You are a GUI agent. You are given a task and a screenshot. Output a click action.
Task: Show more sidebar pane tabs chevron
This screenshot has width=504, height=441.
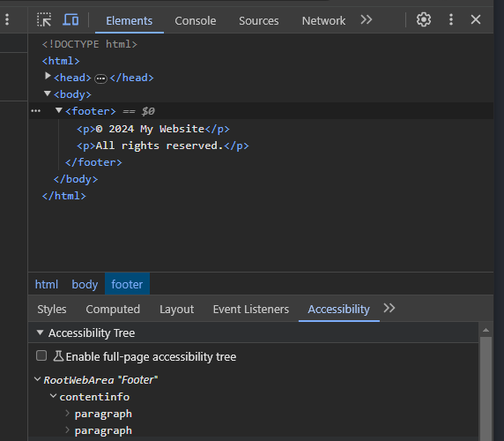coord(389,308)
